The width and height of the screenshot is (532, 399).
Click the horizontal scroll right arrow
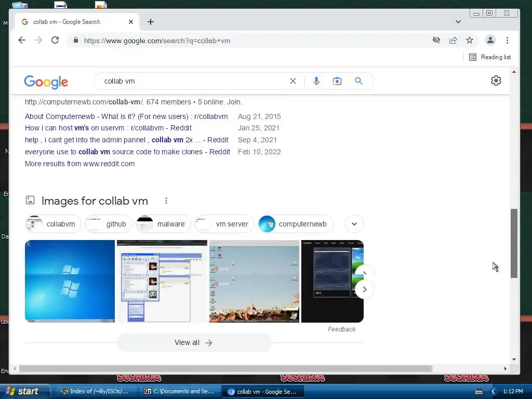(x=505, y=368)
